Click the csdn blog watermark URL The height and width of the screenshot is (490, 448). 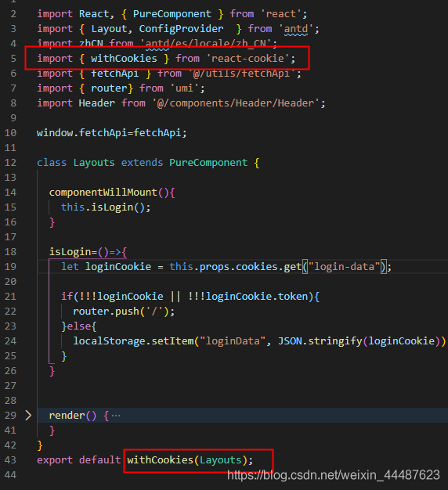click(x=334, y=475)
